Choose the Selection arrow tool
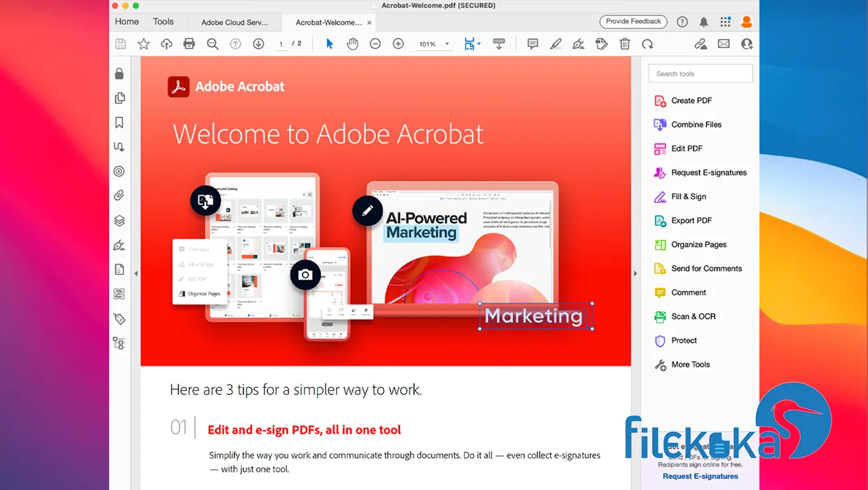 coord(329,44)
